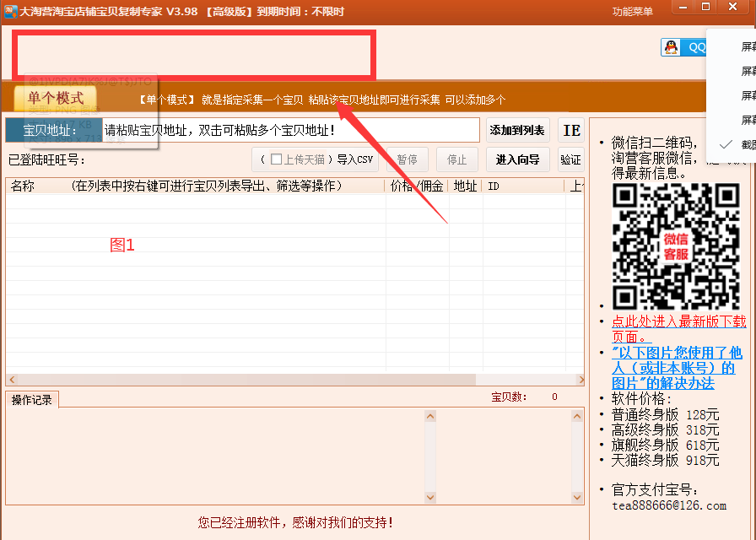The height and width of the screenshot is (540, 756).
Task: Click the 添加到列表 button
Action: tap(517, 130)
